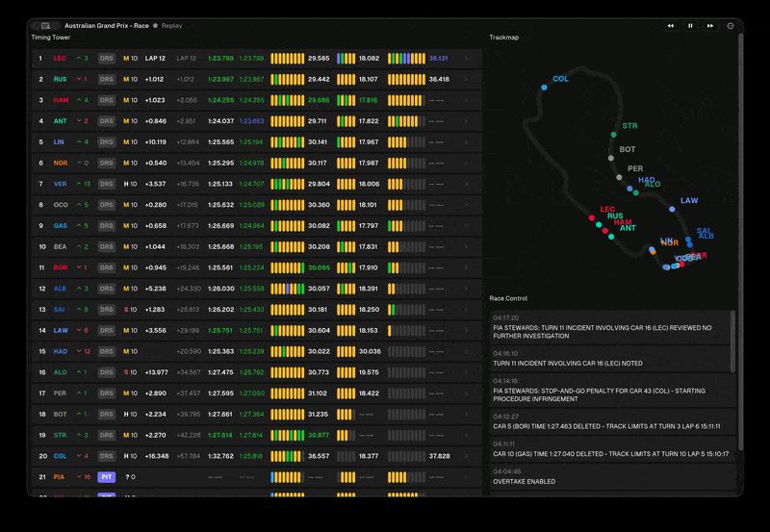Select driver code BEA in timing tower
This screenshot has height=532, width=770.
60,247
